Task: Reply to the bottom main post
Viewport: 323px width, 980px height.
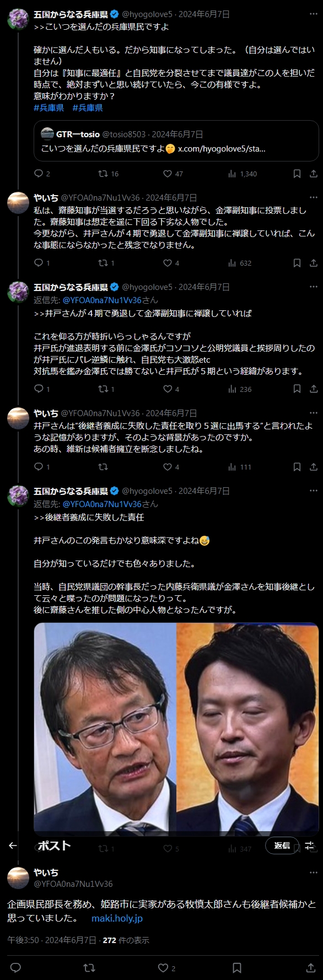Action: tap(16, 968)
